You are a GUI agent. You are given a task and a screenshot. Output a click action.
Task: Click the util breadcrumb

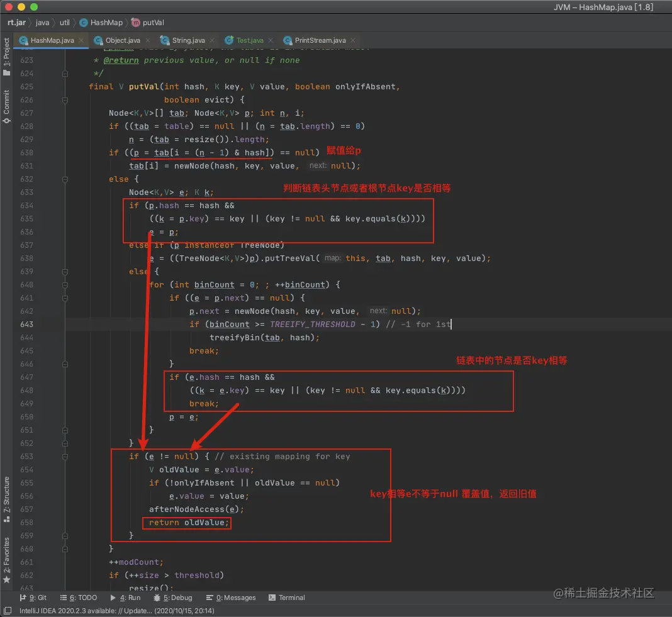(64, 22)
